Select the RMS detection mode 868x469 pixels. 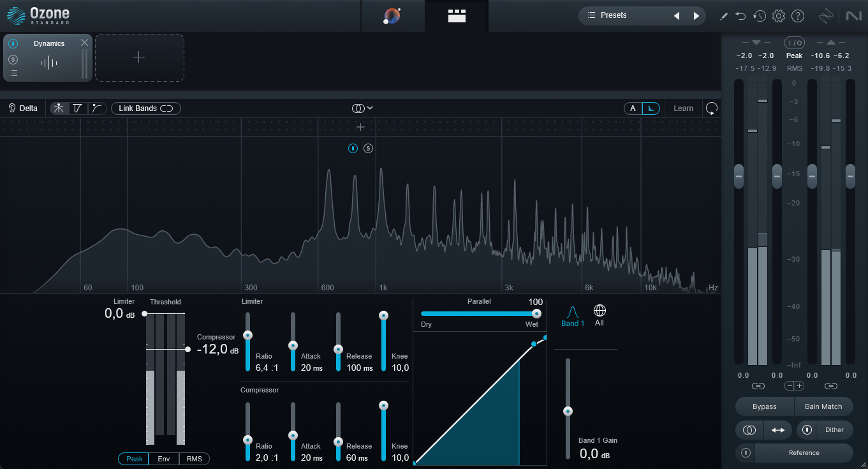click(194, 459)
